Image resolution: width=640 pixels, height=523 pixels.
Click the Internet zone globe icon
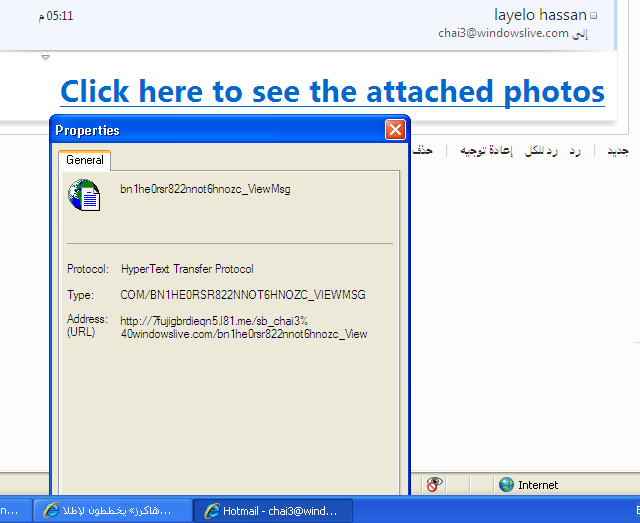(x=507, y=484)
